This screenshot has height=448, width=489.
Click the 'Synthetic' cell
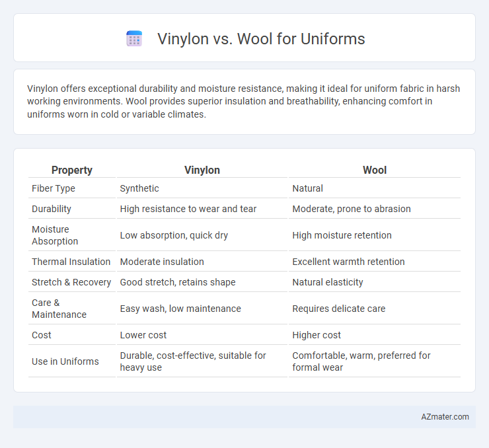(139, 188)
